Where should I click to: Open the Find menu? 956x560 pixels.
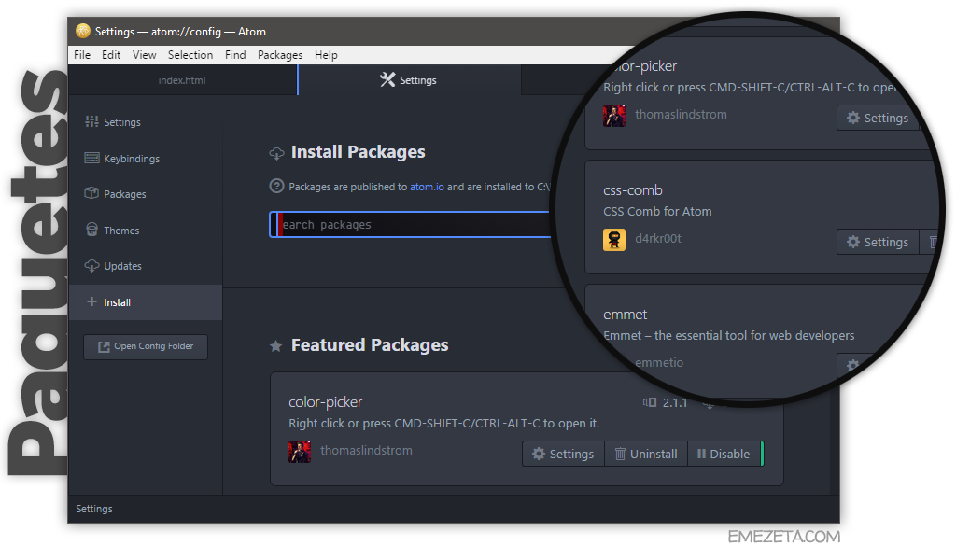coord(235,55)
